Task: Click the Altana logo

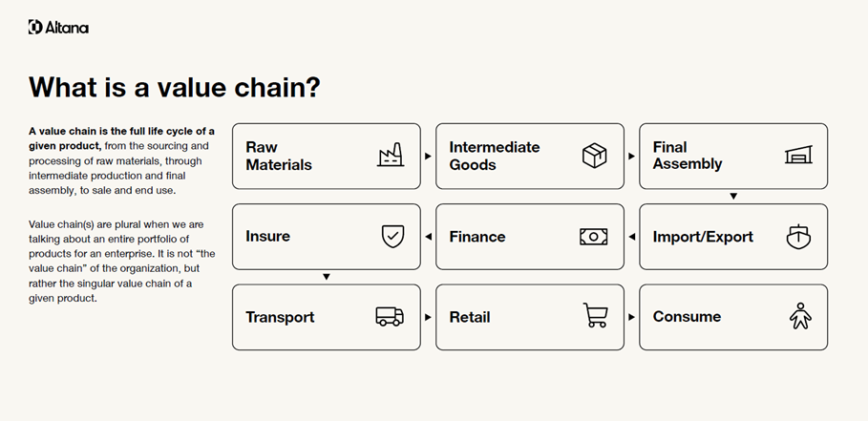Action: pyautogui.click(x=58, y=27)
